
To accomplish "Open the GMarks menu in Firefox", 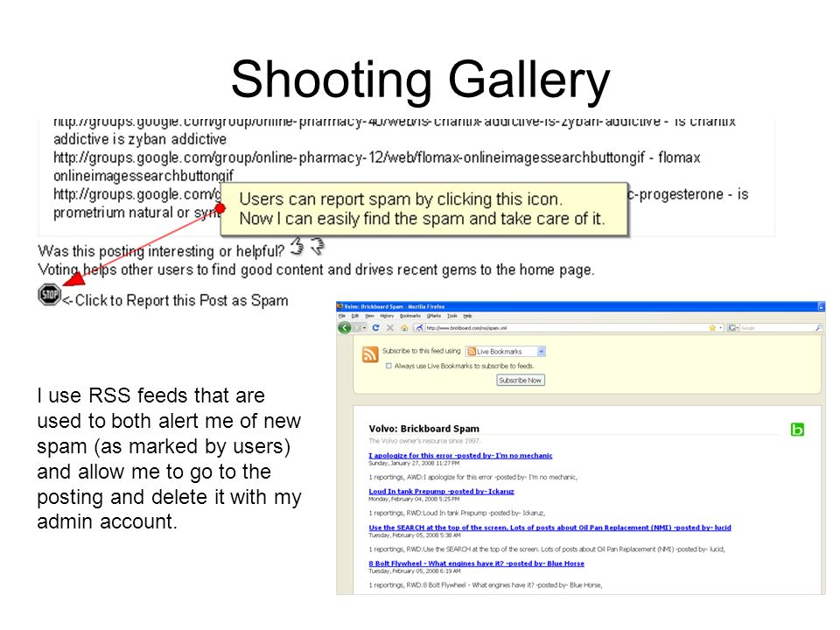I will (434, 316).
